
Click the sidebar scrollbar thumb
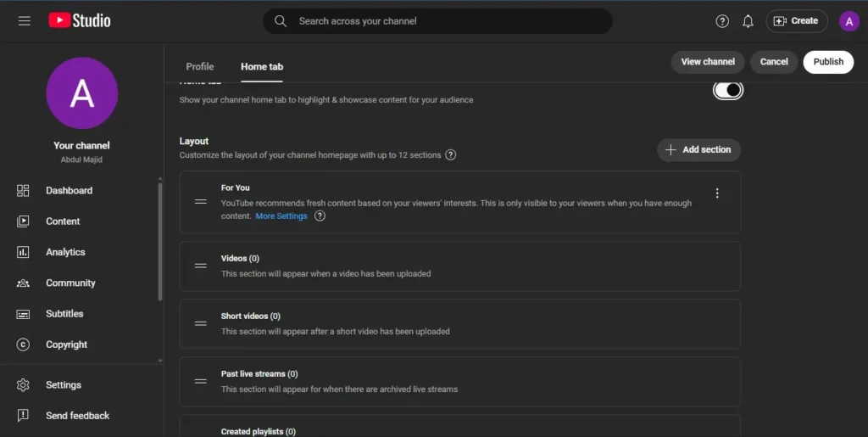(160, 242)
